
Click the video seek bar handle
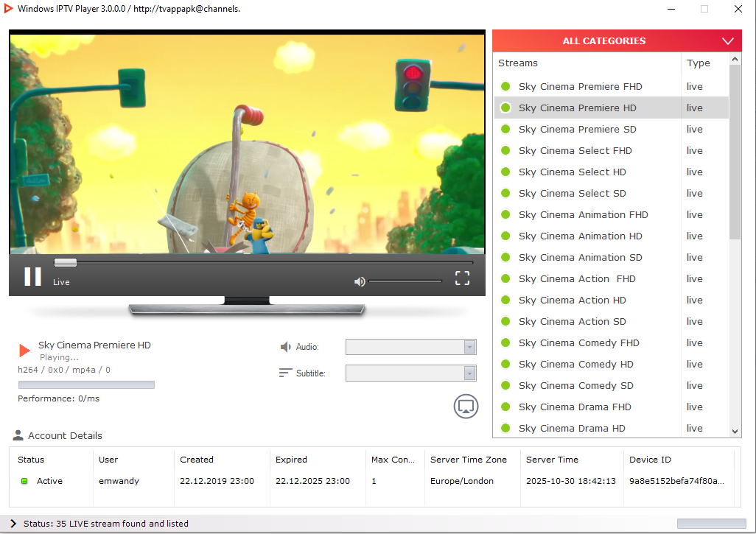click(x=66, y=262)
